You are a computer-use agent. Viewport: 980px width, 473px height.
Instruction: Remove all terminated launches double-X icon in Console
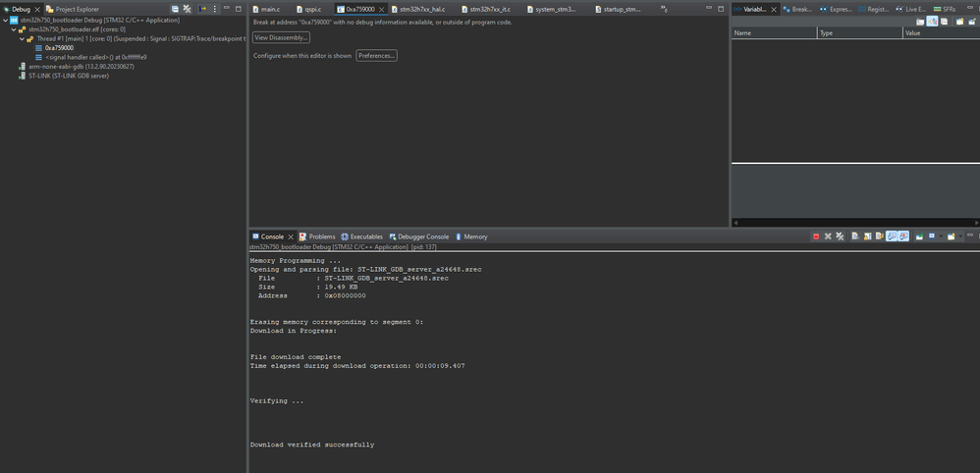click(x=840, y=236)
